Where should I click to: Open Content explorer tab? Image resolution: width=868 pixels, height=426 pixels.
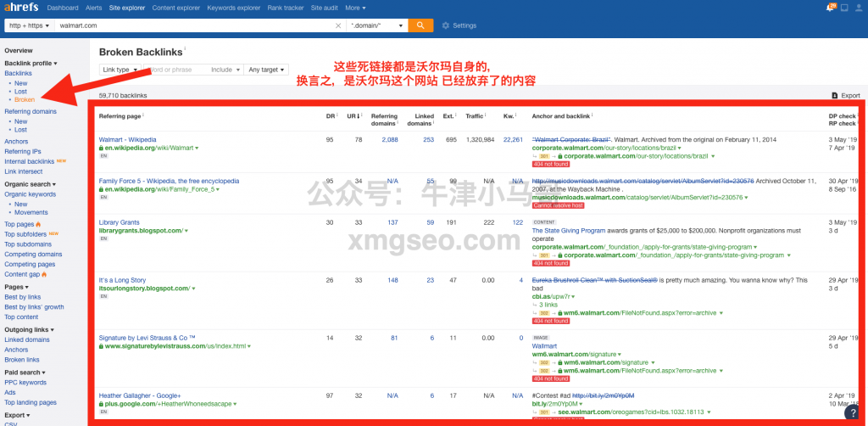coord(176,8)
